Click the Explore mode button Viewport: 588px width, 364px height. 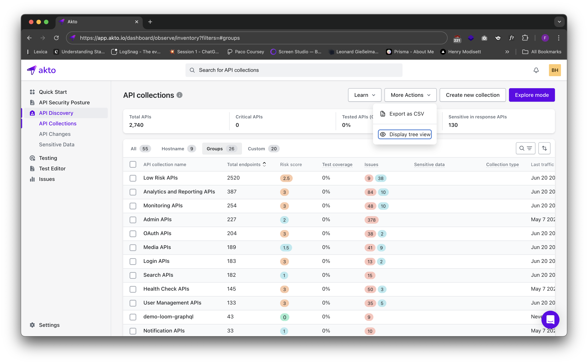532,95
